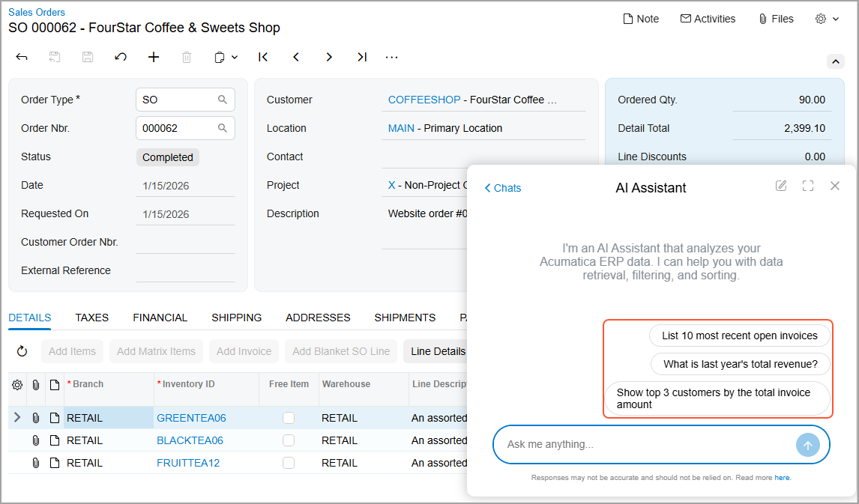Go back to Chats list
The height and width of the screenshot is (504, 859).
click(502, 188)
